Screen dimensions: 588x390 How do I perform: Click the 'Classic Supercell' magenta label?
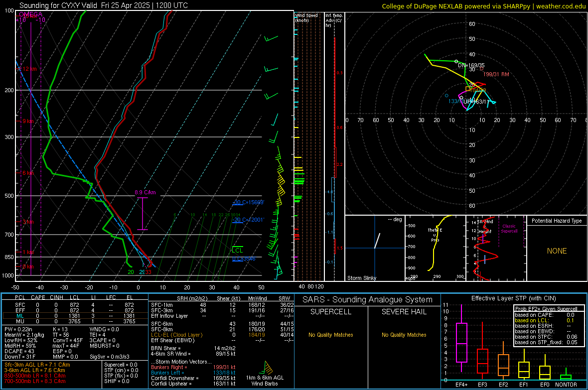[509, 229]
